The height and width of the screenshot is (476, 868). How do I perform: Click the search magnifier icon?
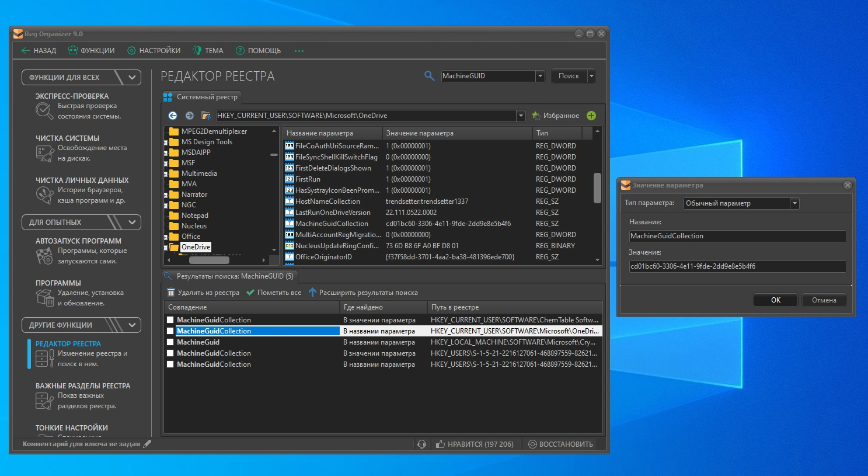(430, 76)
